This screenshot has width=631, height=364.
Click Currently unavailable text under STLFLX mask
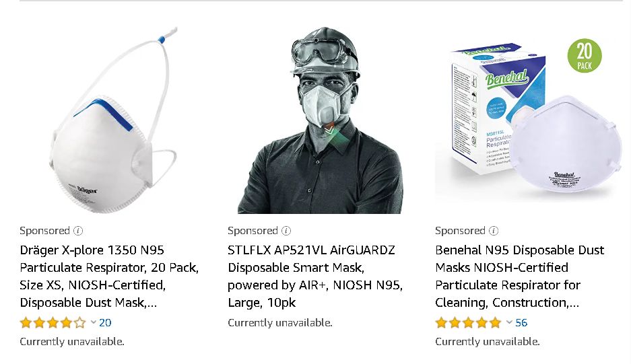[x=280, y=323]
